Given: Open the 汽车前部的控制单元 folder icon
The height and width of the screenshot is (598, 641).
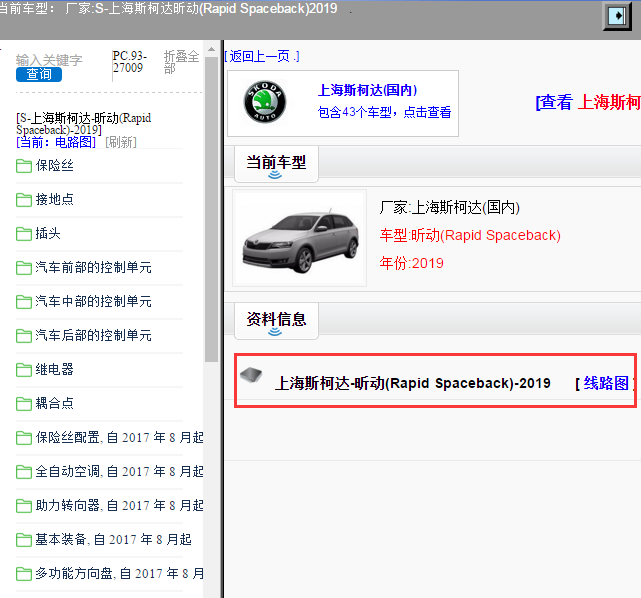Looking at the screenshot, I should (x=24, y=268).
